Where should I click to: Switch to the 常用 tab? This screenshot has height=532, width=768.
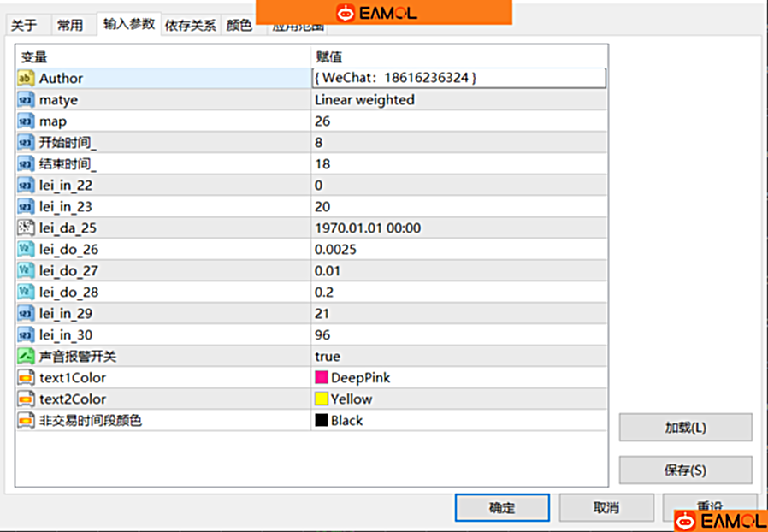pos(70,26)
